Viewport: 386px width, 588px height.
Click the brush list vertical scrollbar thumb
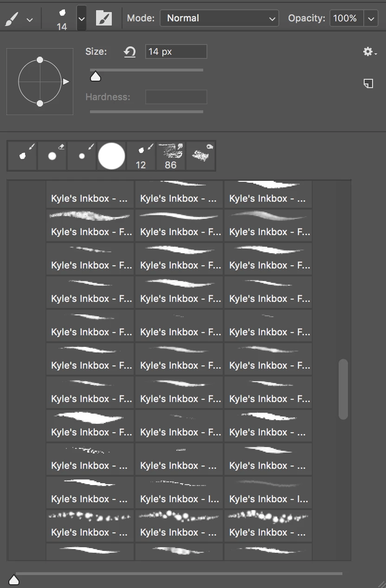point(343,389)
